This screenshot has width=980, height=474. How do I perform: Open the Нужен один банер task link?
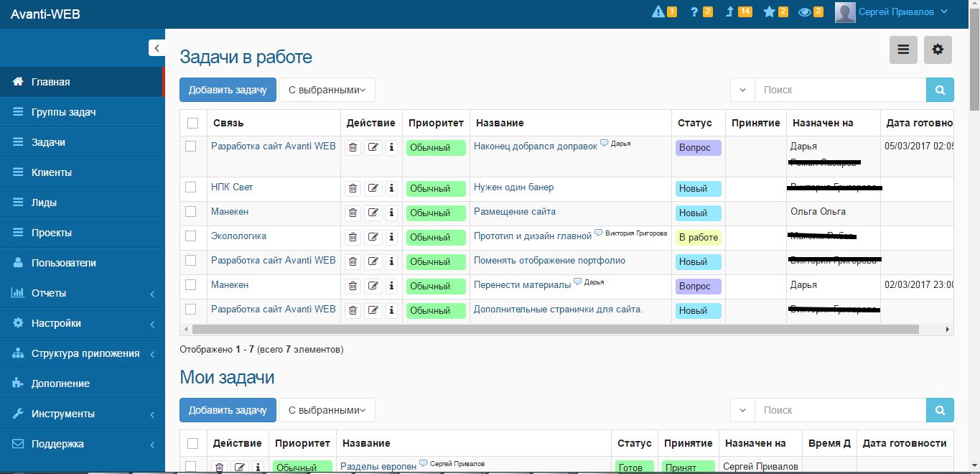[x=513, y=187]
